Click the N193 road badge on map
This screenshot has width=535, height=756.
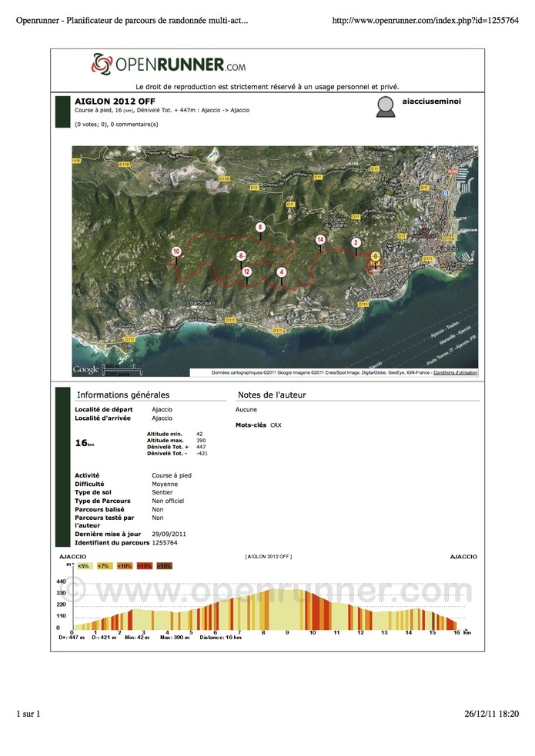tap(453, 172)
